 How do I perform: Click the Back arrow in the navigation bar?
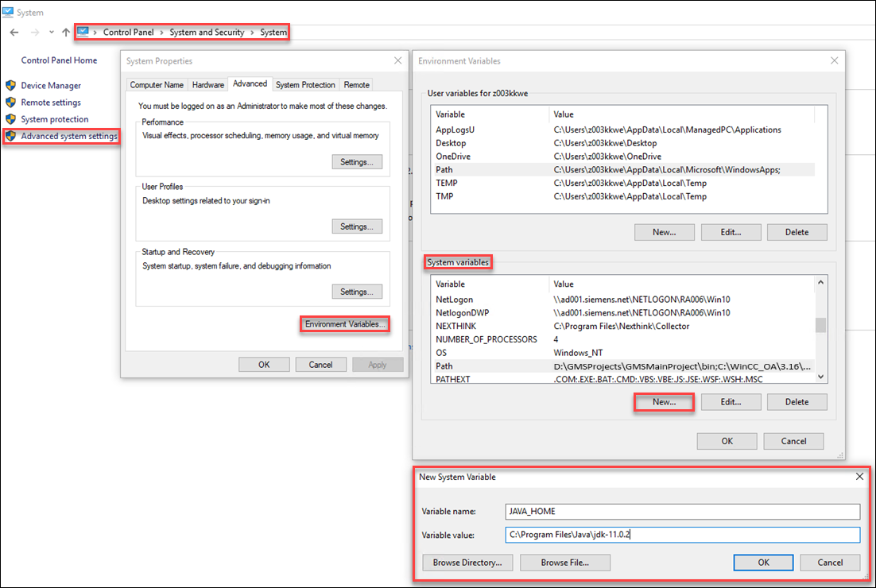[x=14, y=33]
